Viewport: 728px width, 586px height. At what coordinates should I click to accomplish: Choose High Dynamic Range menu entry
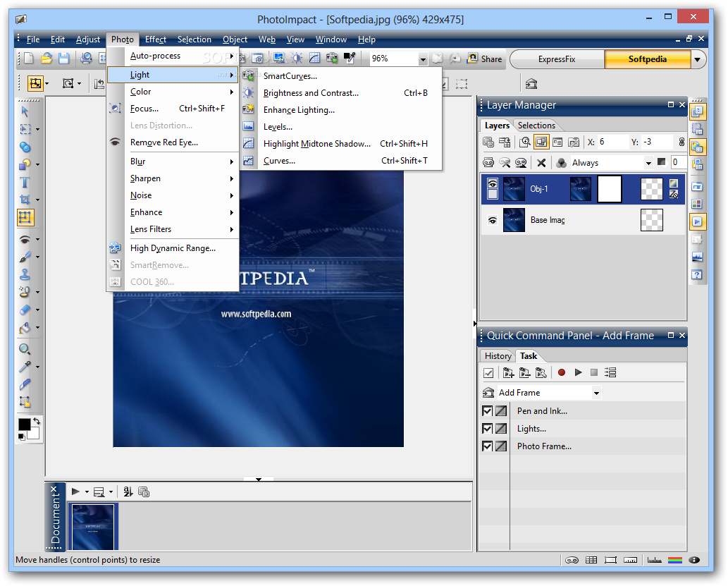[173, 248]
